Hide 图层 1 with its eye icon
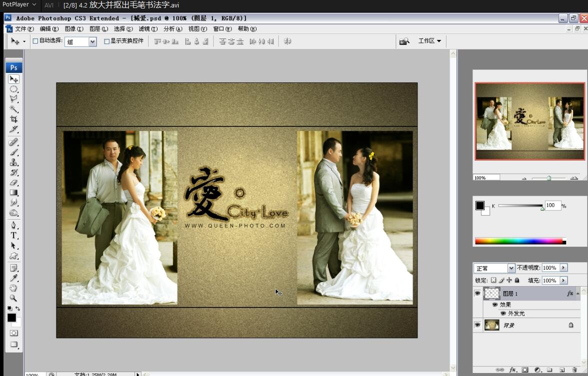The height and width of the screenshot is (376, 588). pyautogui.click(x=477, y=293)
